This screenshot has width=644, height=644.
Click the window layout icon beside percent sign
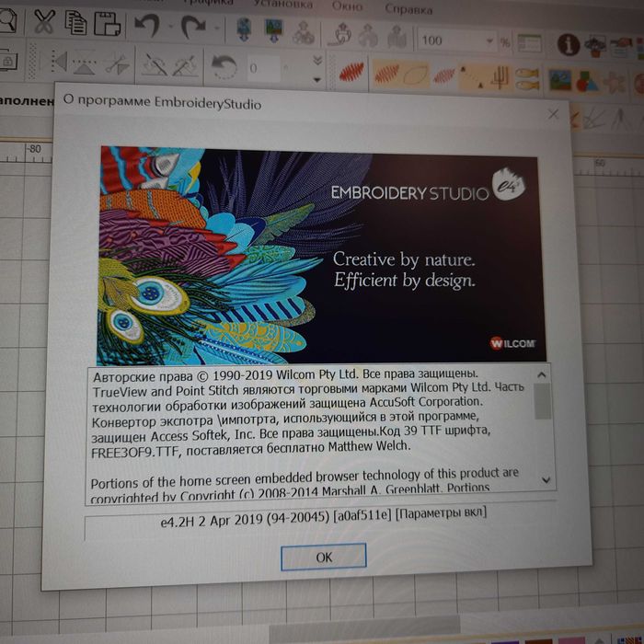coord(529,42)
